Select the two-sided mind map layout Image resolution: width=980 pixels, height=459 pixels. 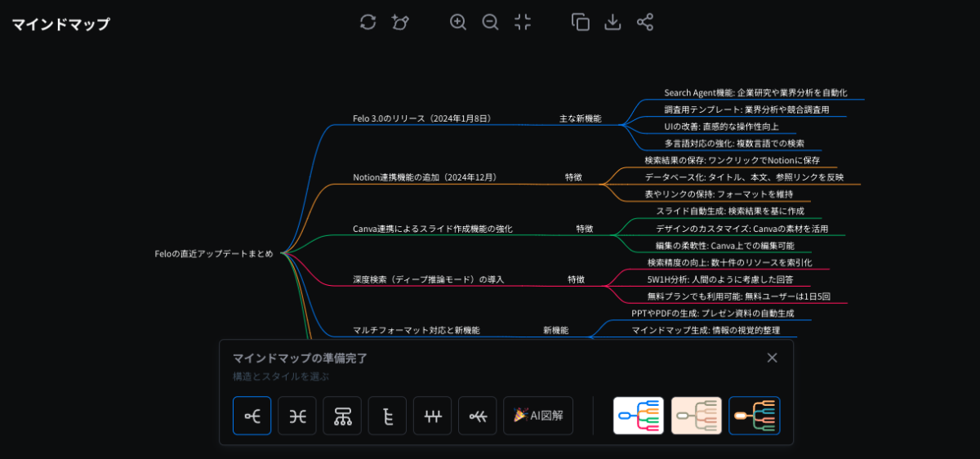click(x=297, y=416)
